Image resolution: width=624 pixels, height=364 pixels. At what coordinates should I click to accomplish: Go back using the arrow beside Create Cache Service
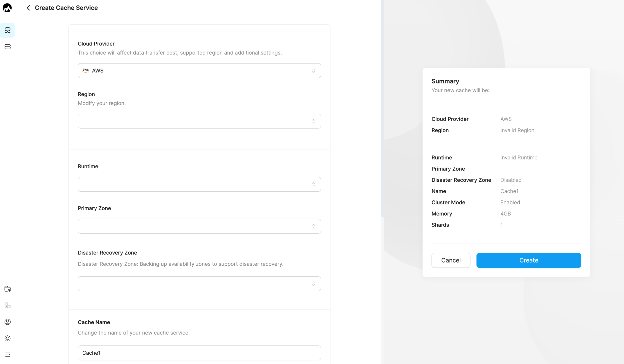point(28,8)
